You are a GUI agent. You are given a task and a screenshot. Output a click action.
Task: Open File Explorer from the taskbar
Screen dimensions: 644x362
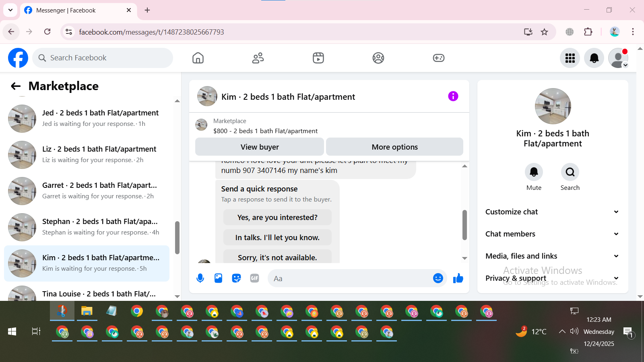pyautogui.click(x=87, y=311)
